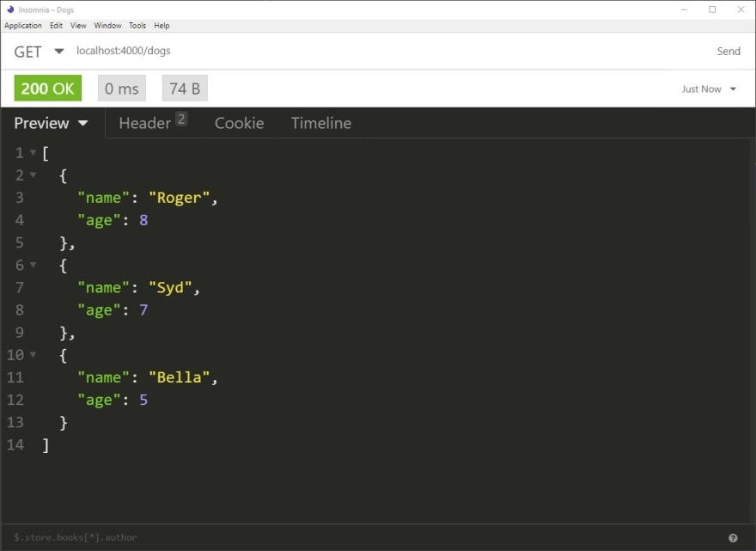756x551 pixels.
Task: Switch to the Timeline tab
Action: point(321,123)
